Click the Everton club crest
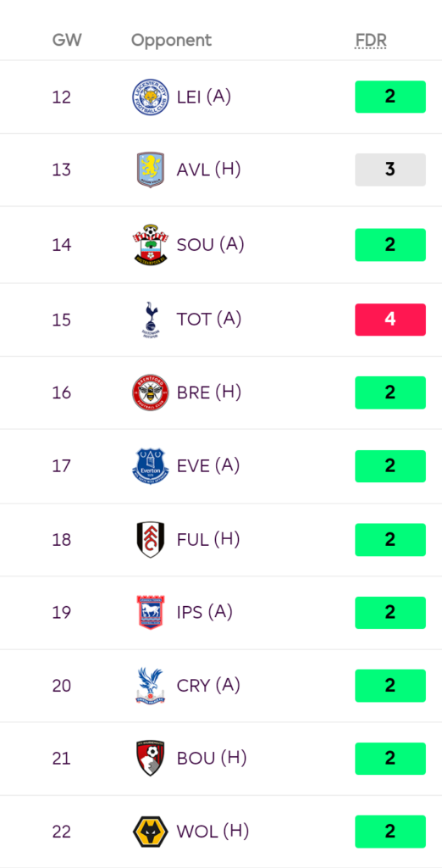 pyautogui.click(x=151, y=466)
